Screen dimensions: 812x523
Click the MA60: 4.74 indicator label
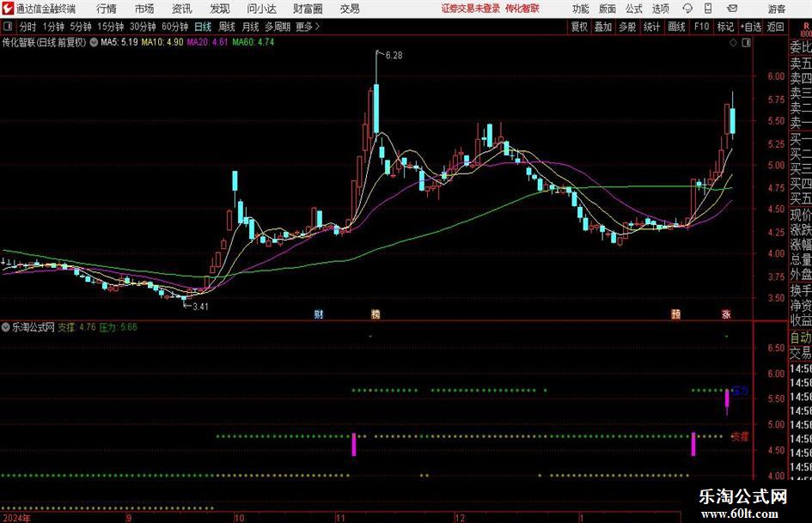253,42
